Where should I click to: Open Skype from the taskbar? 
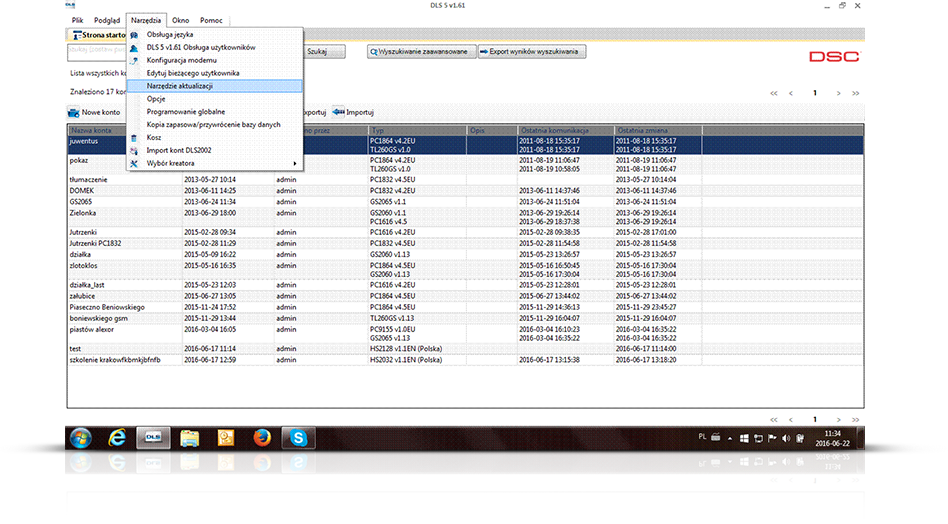pyautogui.click(x=299, y=438)
